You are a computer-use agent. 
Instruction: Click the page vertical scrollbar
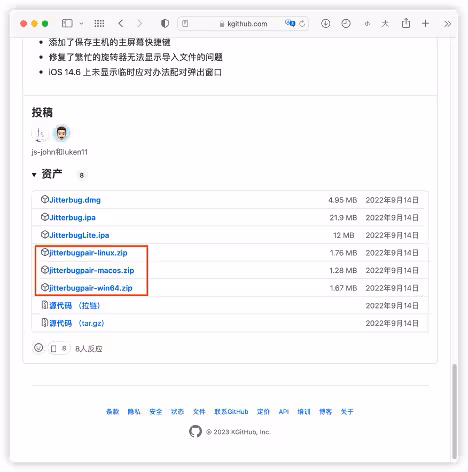[454, 411]
